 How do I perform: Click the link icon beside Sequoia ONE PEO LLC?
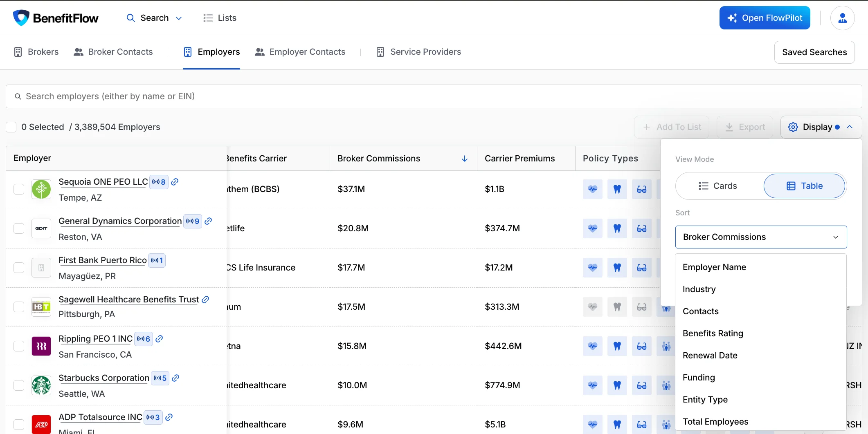175,182
